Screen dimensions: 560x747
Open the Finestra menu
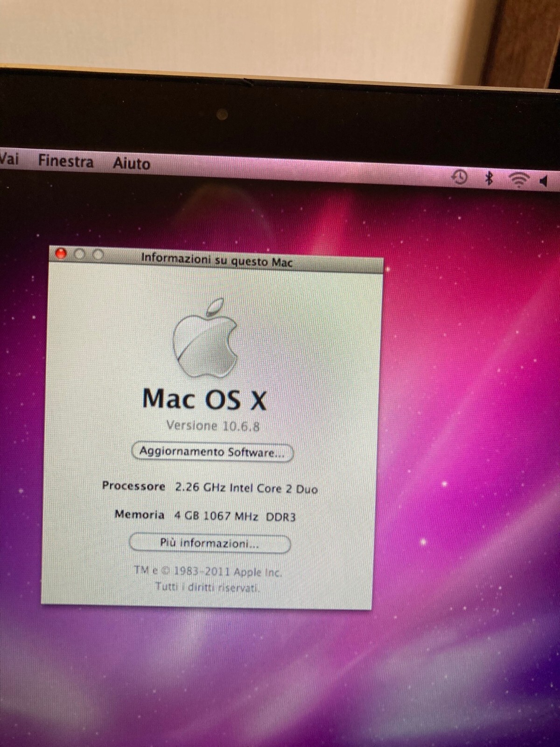[66, 161]
